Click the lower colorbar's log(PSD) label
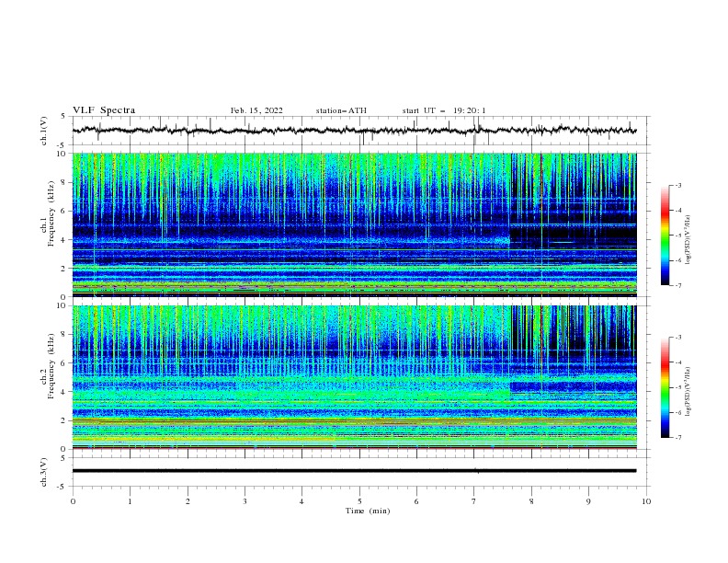728x563 pixels. point(688,391)
